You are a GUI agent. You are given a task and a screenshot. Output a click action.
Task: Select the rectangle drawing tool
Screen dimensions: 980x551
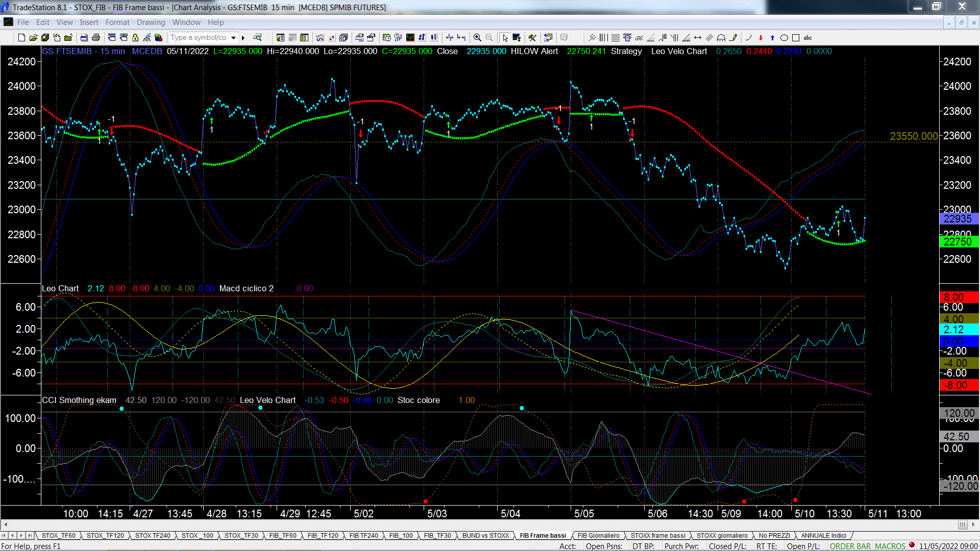click(796, 38)
